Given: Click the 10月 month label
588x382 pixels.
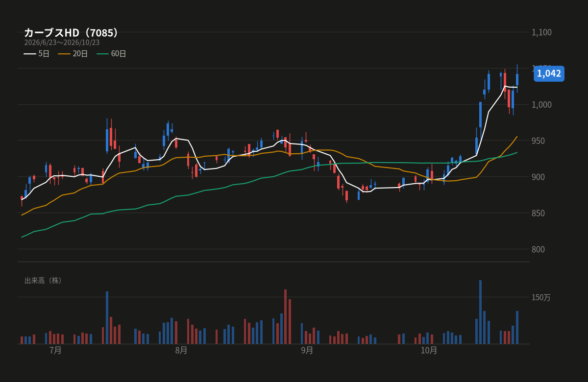Looking at the screenshot, I should pos(429,351).
